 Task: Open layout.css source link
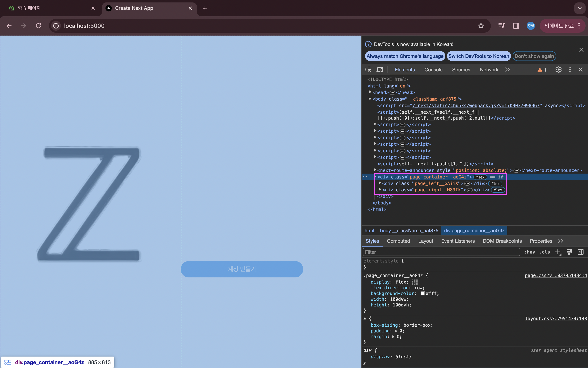click(x=556, y=319)
